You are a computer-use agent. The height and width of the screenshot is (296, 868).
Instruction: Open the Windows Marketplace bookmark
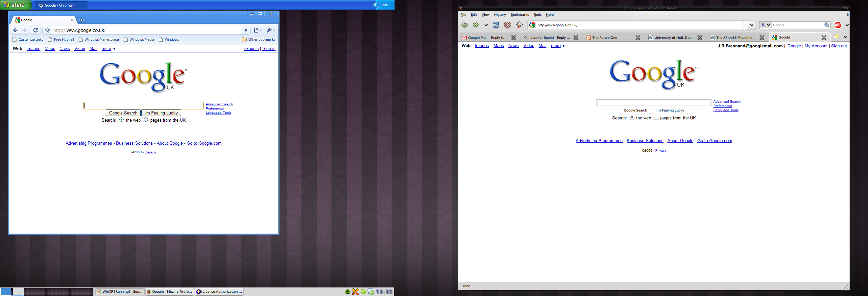pyautogui.click(x=99, y=39)
